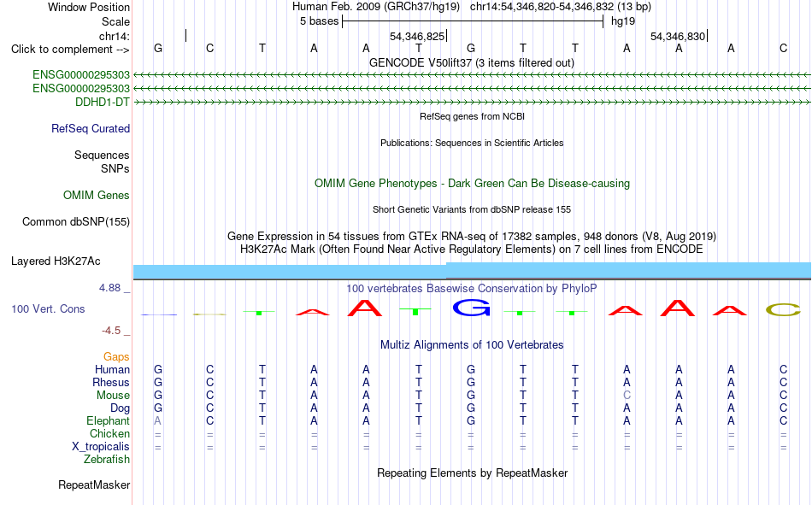
Task: Click the Rhesus species row label
Action: click(x=111, y=382)
